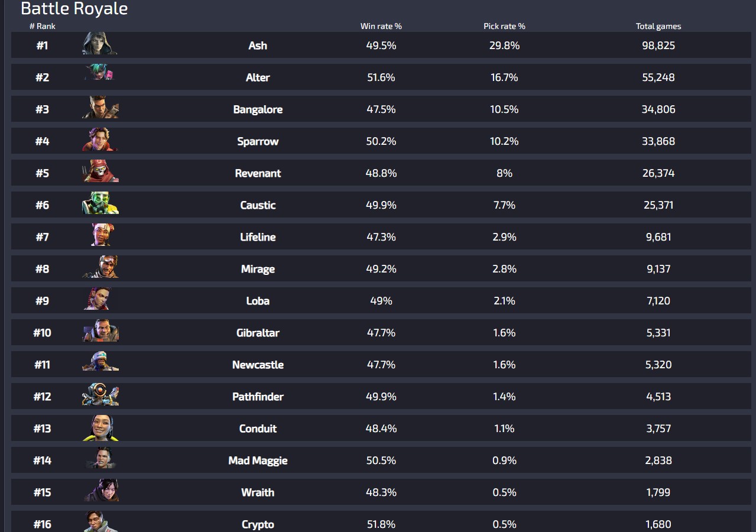Click the Loba name link
Image resolution: width=756 pixels, height=532 pixels.
click(258, 301)
